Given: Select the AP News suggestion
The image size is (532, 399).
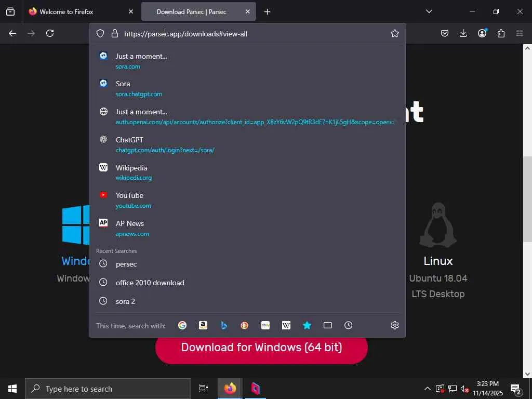Looking at the screenshot, I should pyautogui.click(x=247, y=229).
